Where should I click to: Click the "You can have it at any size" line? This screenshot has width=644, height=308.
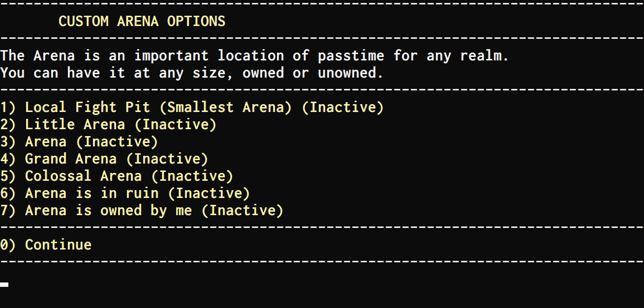(x=191, y=73)
